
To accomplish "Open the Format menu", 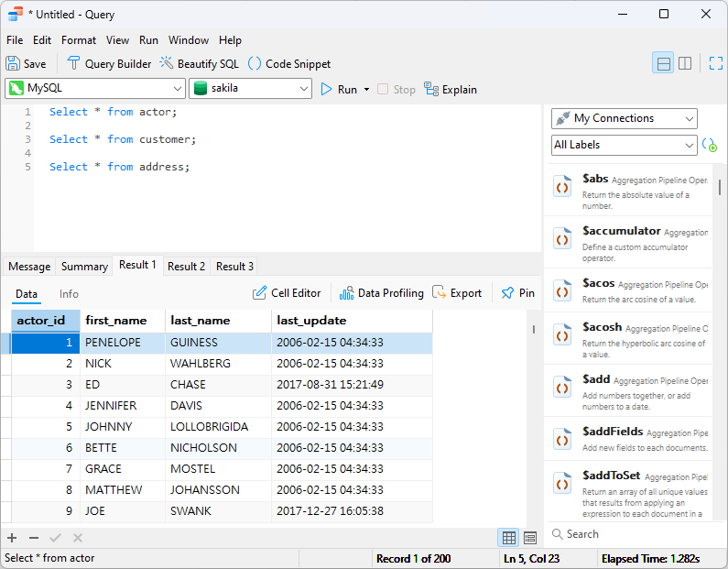I will tap(79, 40).
